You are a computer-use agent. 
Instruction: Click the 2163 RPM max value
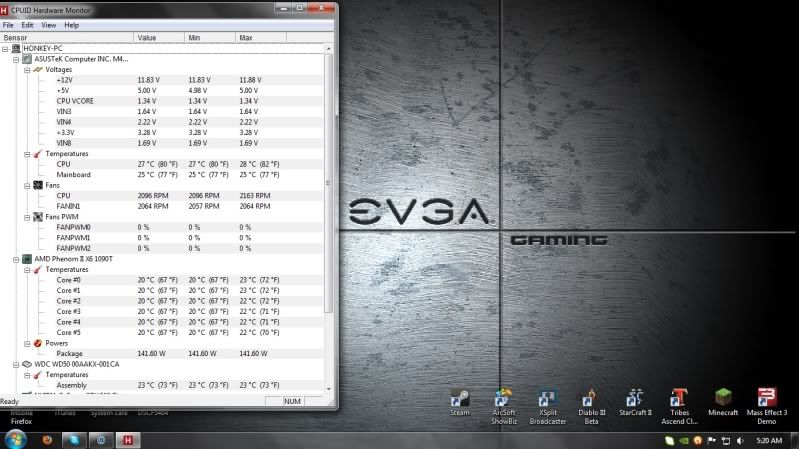[x=255, y=196]
